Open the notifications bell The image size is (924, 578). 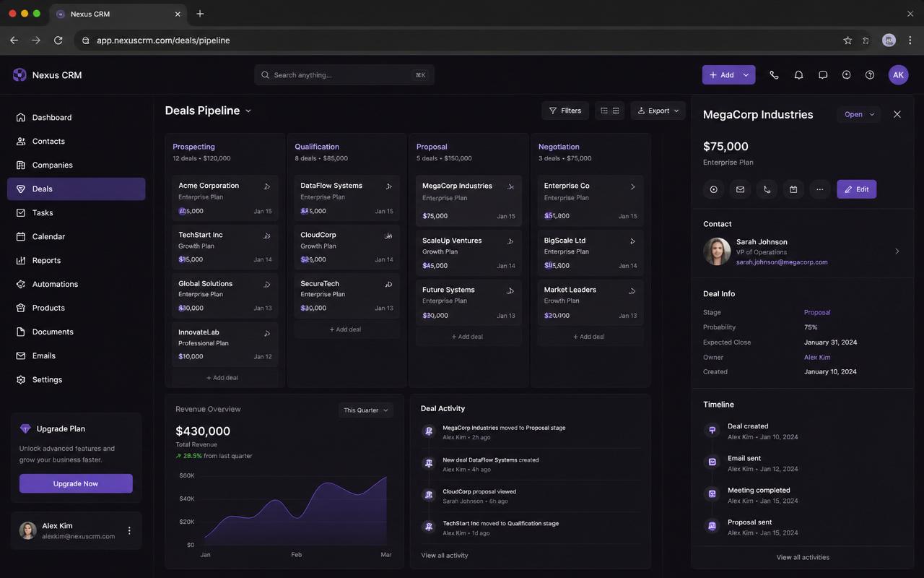coord(798,75)
